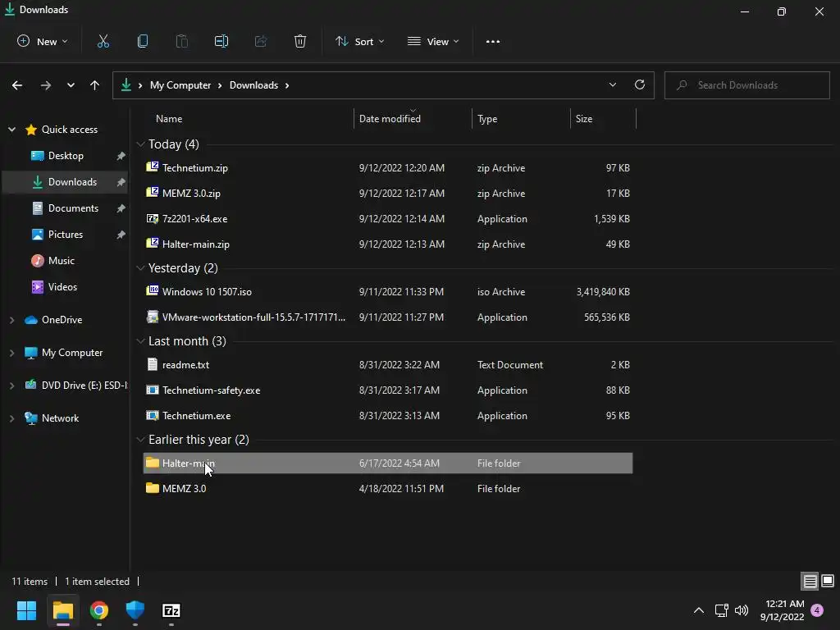Show hidden system tray icons
This screenshot has height=630, width=840.
click(699, 610)
